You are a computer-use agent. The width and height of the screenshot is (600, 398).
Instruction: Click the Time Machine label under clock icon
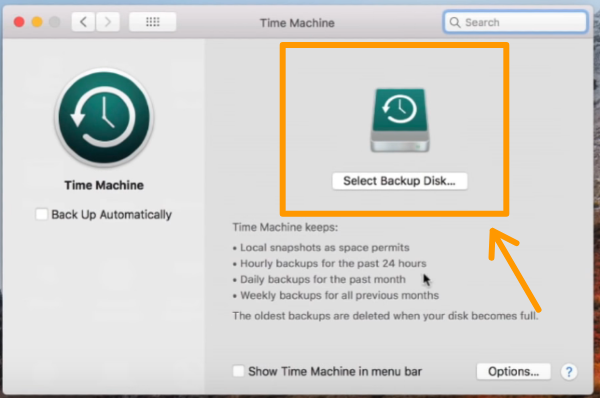tap(104, 185)
